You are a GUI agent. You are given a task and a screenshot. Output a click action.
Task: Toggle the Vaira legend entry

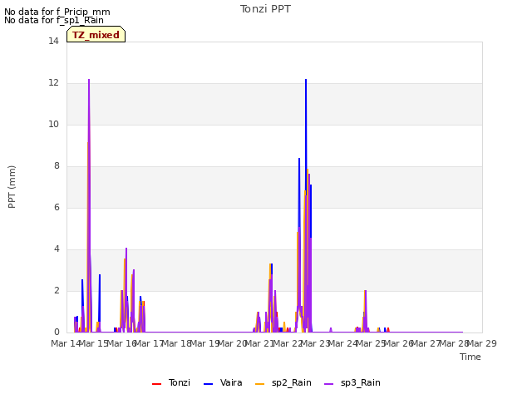[223, 382]
